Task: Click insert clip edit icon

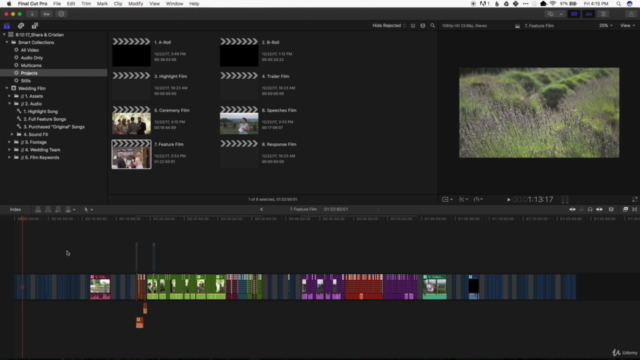Action: coord(48,209)
